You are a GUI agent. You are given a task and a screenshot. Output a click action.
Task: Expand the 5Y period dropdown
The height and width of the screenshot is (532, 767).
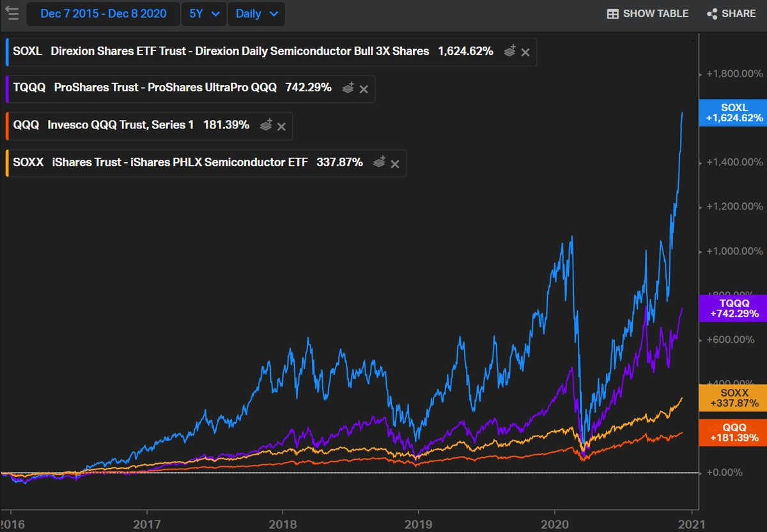(204, 13)
